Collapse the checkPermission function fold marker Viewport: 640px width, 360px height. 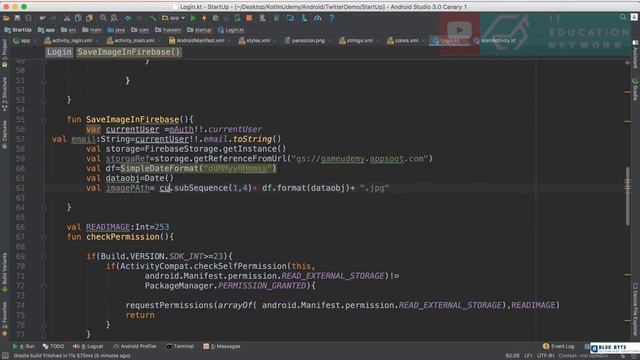pyautogui.click(x=44, y=237)
